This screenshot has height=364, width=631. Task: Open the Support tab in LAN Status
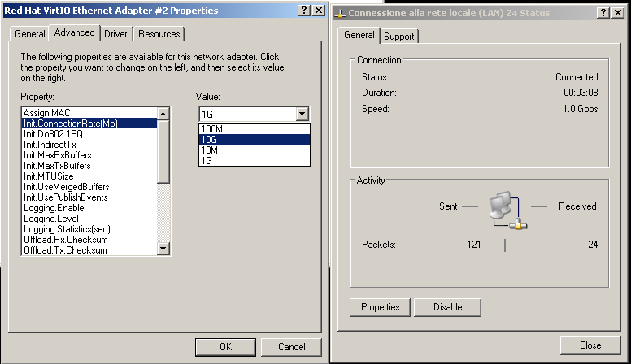point(398,37)
